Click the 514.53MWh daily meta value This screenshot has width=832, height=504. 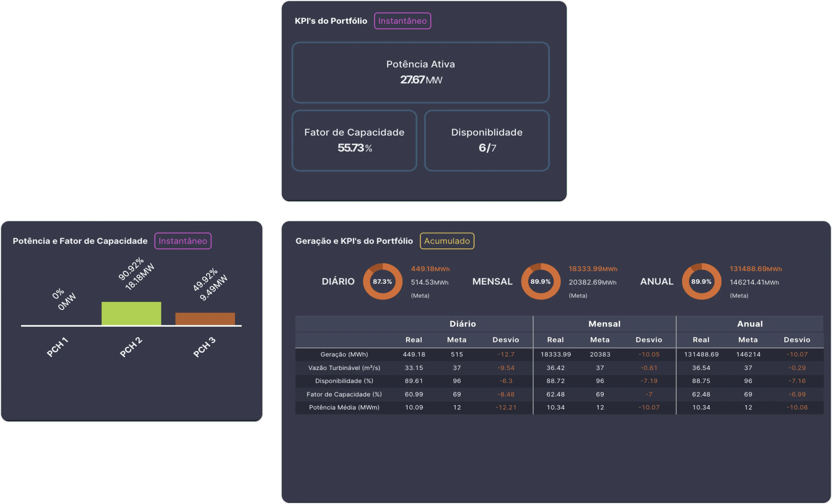(x=429, y=283)
